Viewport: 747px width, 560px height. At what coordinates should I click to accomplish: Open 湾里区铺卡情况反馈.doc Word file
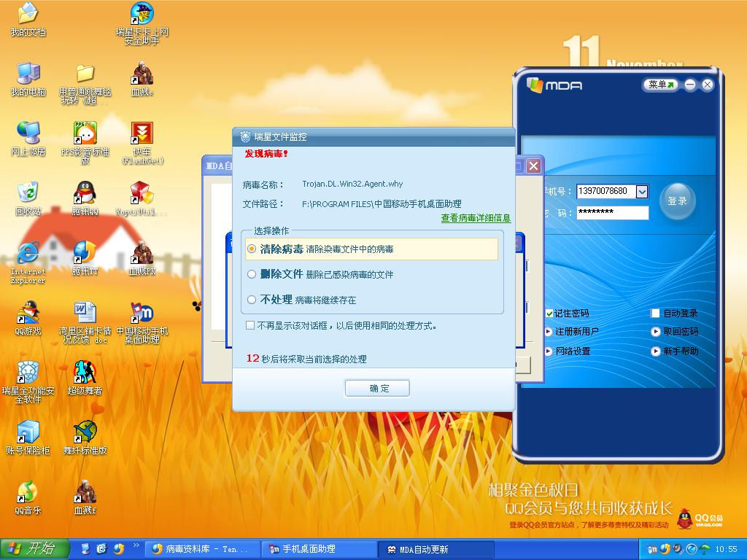point(85,322)
